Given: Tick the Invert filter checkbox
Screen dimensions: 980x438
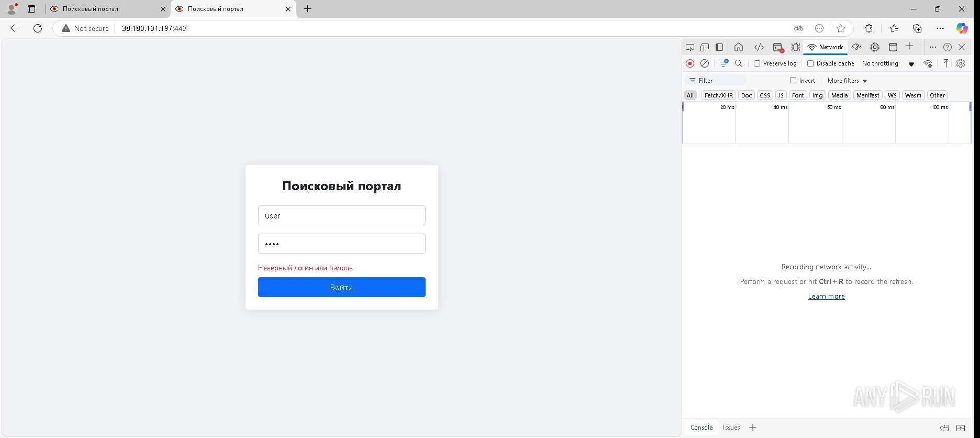Looking at the screenshot, I should [x=793, y=80].
